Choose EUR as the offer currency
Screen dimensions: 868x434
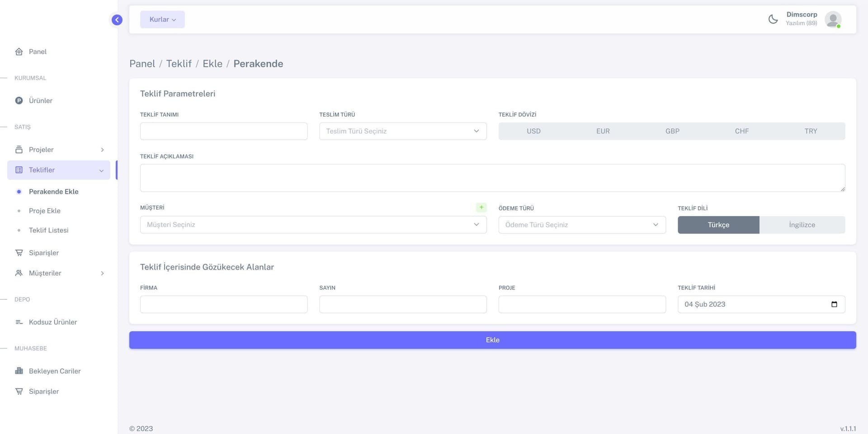click(x=603, y=131)
